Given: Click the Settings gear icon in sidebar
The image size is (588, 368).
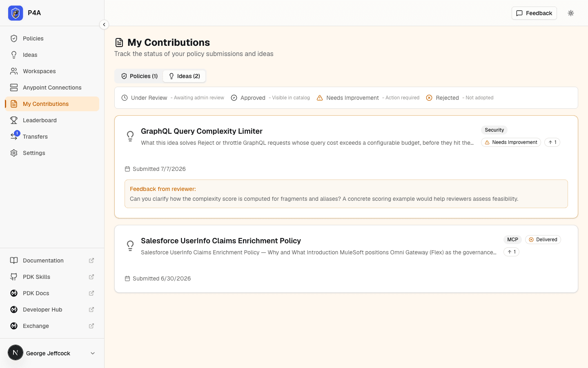Looking at the screenshot, I should 14,153.
